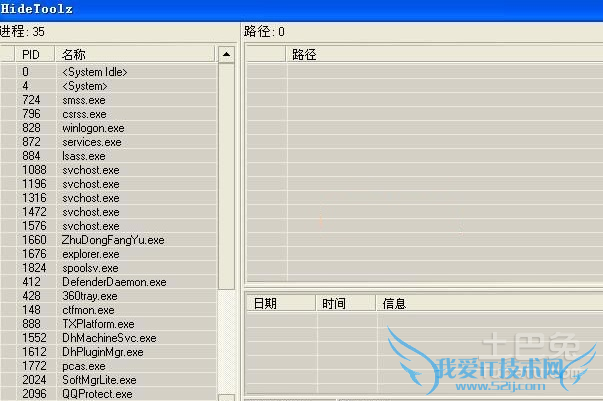Select the DefenderDaemon.exe process

(x=108, y=282)
